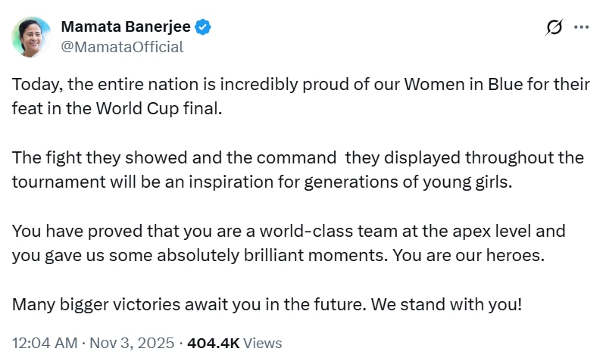Click the Views label
603x364 pixels.
pyautogui.click(x=263, y=343)
